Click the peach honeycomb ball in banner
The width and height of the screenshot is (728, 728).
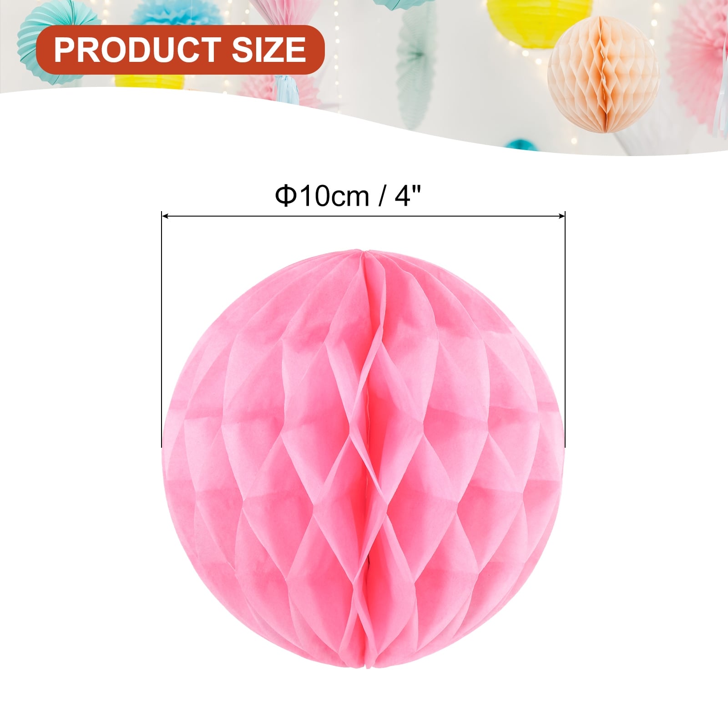point(604,75)
